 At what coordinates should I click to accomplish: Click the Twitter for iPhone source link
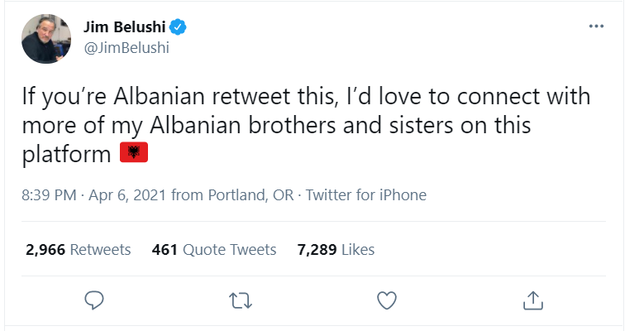click(366, 196)
